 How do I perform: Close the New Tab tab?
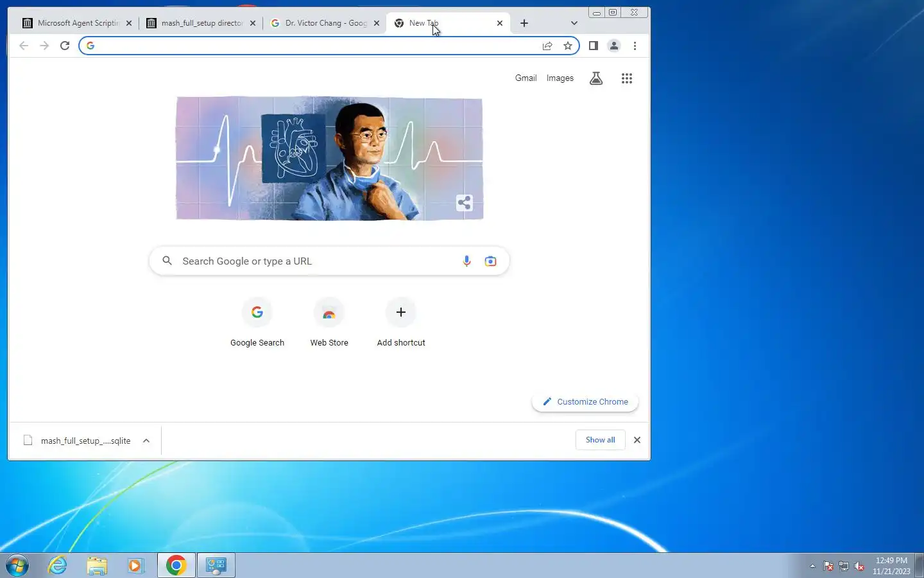click(x=500, y=23)
